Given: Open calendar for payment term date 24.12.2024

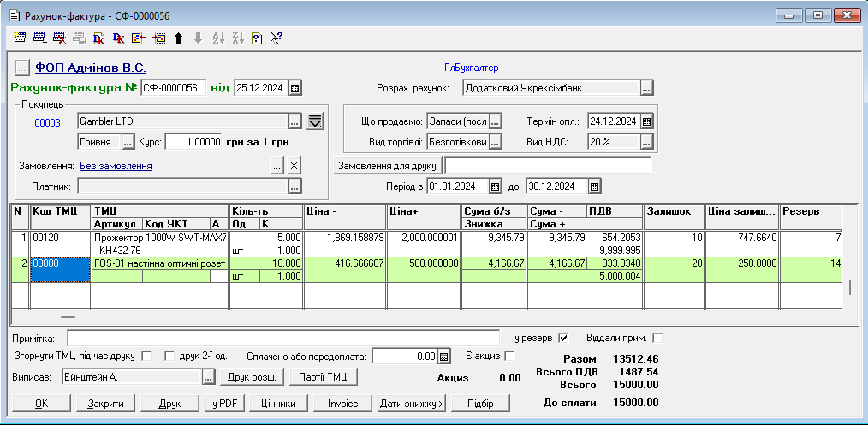Looking at the screenshot, I should tap(647, 121).
